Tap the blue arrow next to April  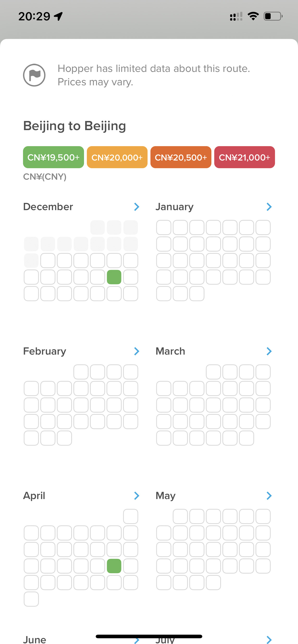coord(137,495)
